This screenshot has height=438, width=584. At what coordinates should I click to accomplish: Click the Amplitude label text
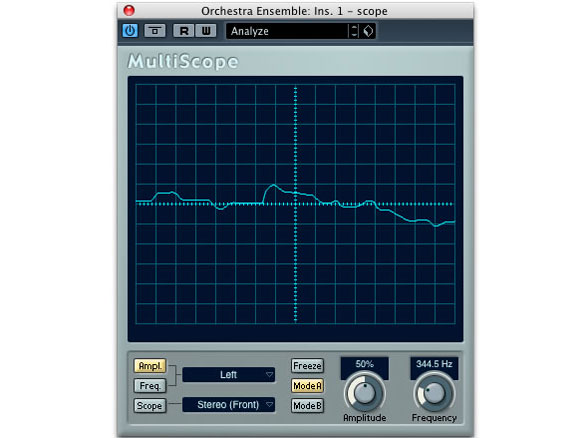(365, 418)
